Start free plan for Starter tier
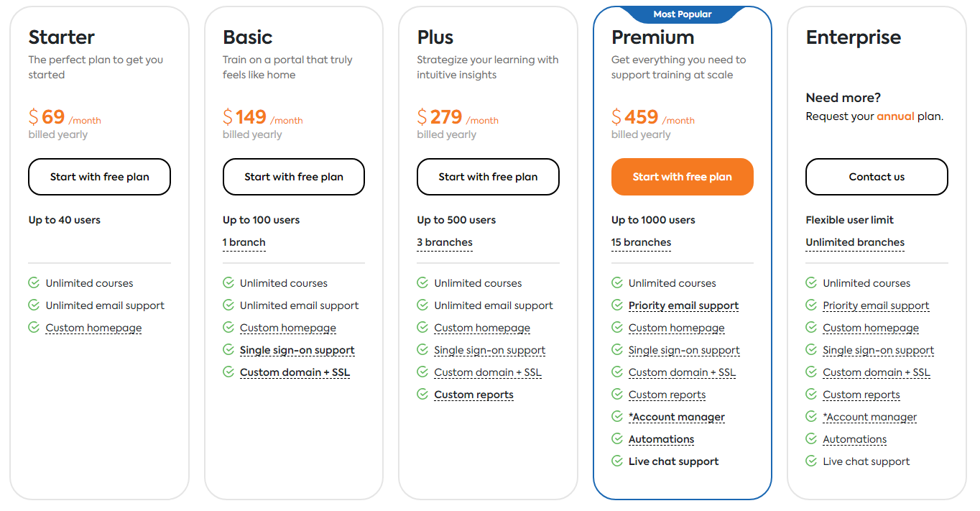 point(99,177)
